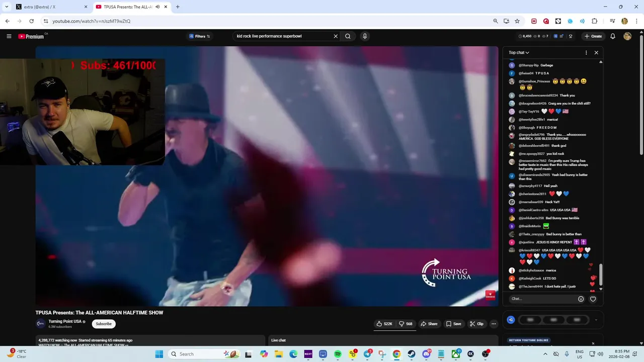Open Chrome extensions puzzle icon
The width and height of the screenshot is (644, 362).
click(x=594, y=21)
